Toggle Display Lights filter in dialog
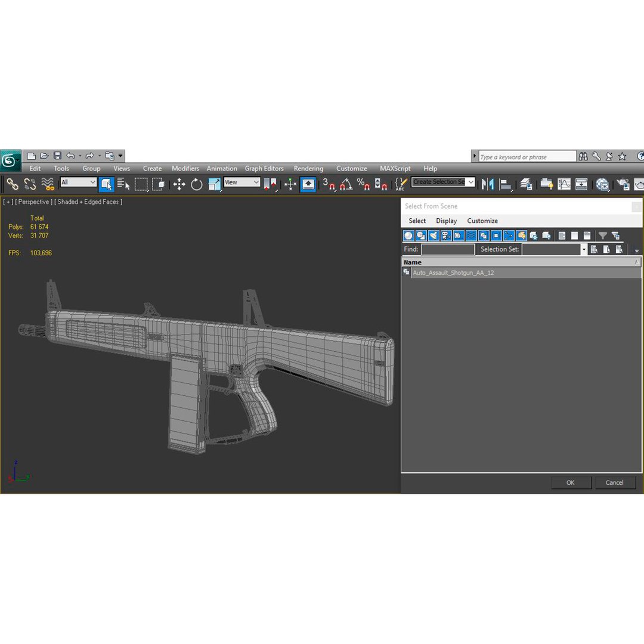The image size is (644, 644). pos(434,236)
